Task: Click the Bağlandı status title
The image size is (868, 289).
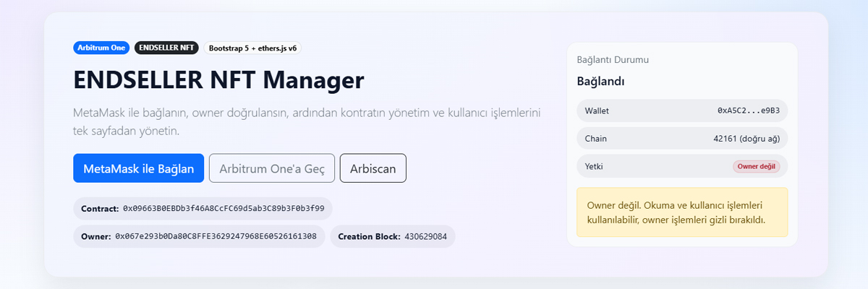Action: point(600,81)
